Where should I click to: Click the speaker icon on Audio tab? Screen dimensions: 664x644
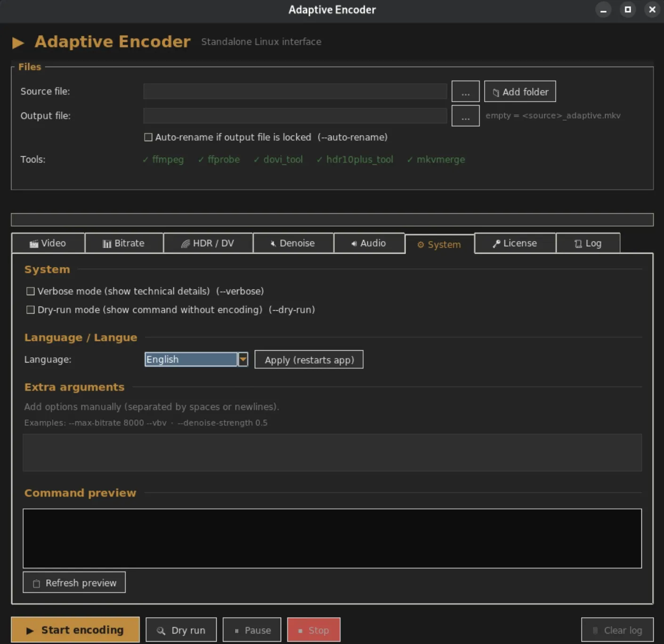354,243
